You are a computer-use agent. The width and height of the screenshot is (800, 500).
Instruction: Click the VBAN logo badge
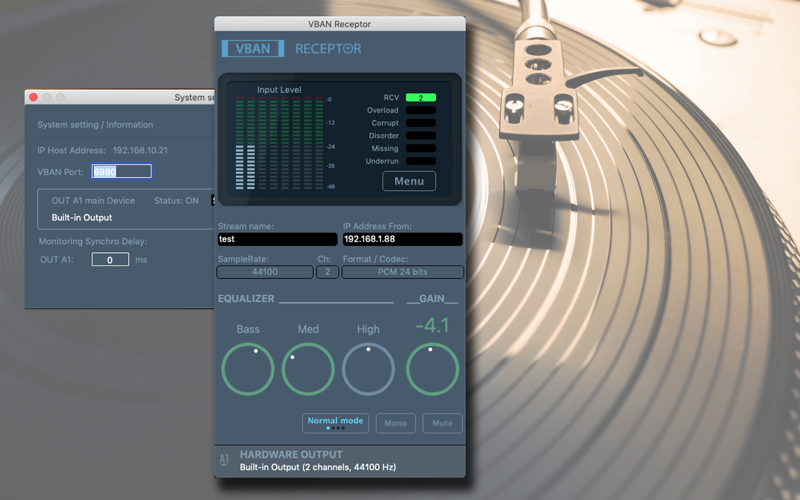(253, 48)
